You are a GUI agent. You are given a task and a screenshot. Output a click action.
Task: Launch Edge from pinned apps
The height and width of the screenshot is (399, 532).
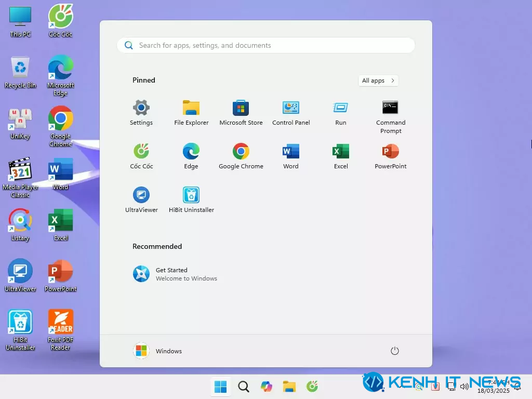[x=191, y=156]
